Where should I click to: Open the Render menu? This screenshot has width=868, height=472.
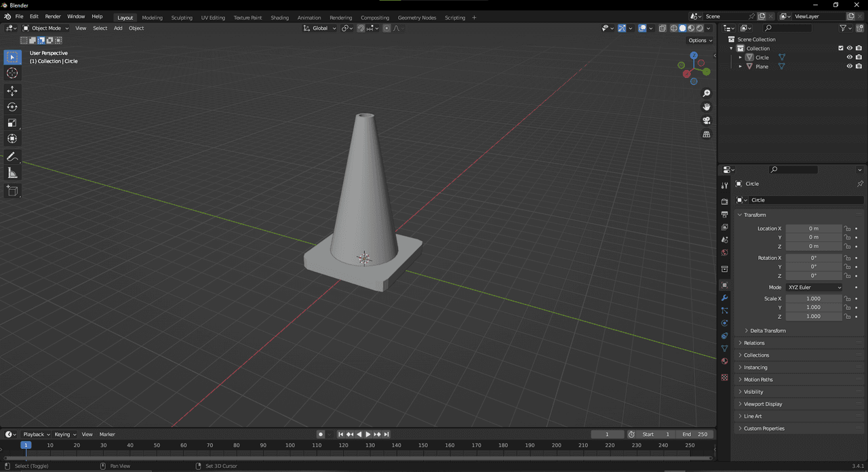coord(53,16)
